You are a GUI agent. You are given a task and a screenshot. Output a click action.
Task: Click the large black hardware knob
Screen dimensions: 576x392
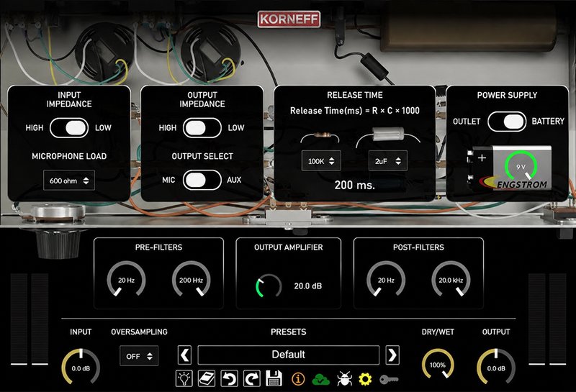58,242
